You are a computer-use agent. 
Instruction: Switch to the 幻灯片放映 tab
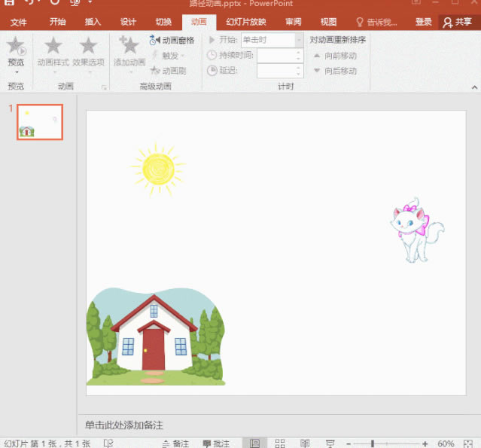245,22
